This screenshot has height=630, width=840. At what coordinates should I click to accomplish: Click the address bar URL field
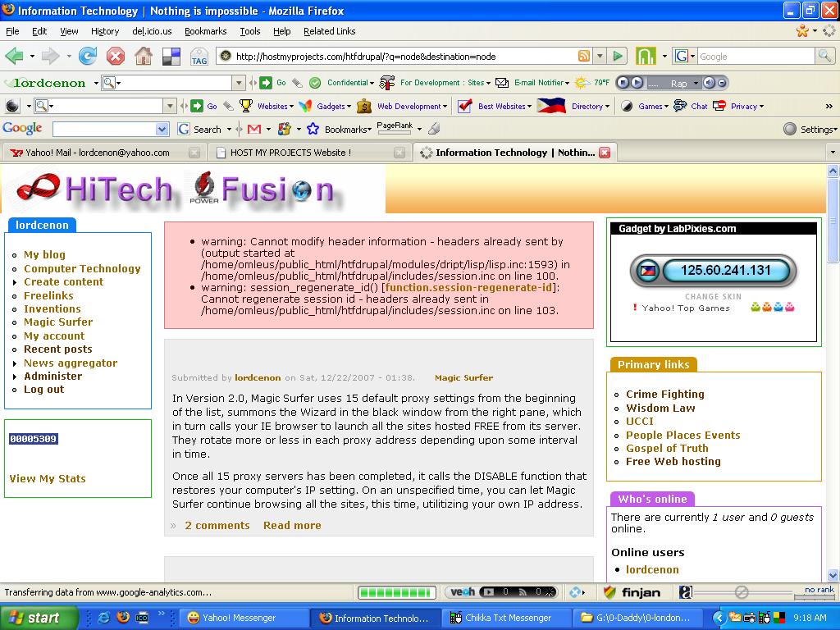pos(402,56)
